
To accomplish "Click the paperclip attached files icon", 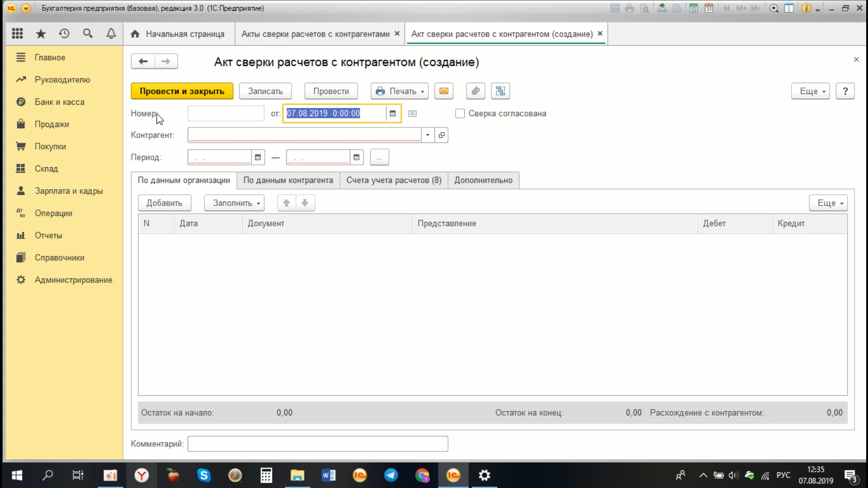I will (475, 91).
